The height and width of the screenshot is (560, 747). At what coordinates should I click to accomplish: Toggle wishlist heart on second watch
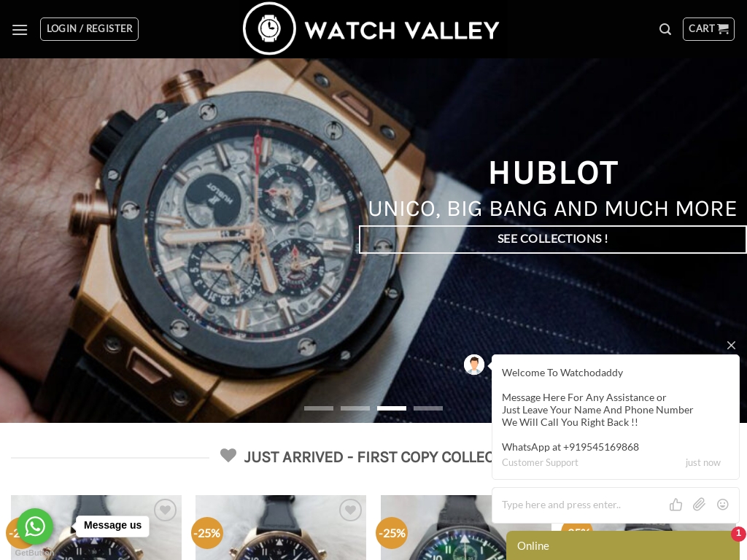click(x=350, y=510)
